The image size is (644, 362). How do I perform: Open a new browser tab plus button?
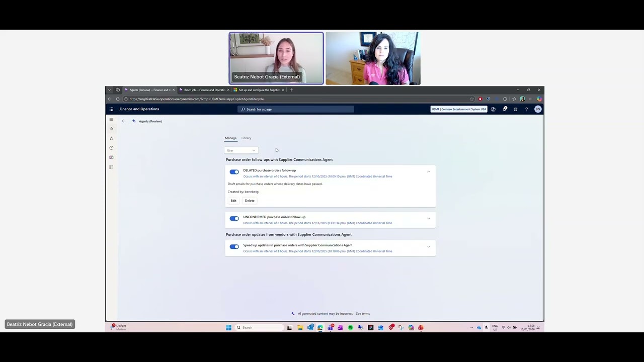point(291,90)
